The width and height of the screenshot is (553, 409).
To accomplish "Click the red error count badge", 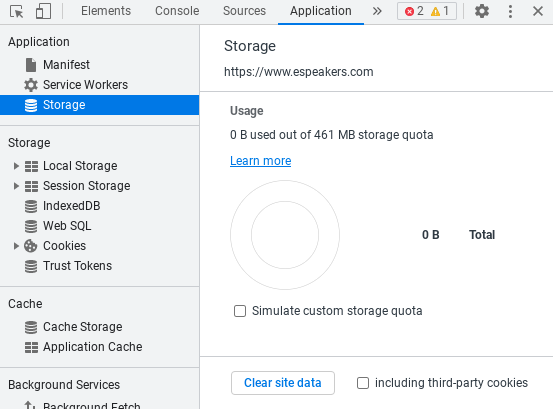I will pos(414,11).
